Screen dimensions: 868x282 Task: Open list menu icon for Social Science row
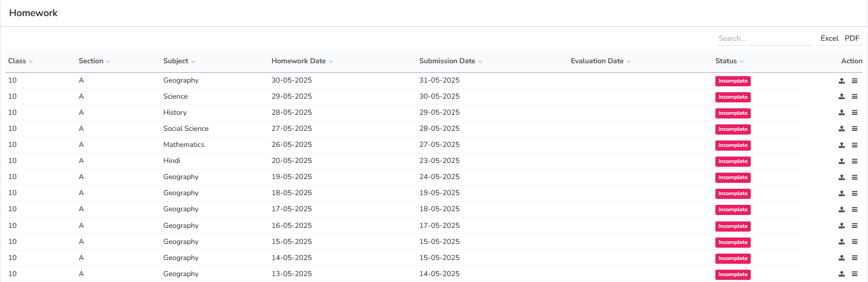pos(855,129)
